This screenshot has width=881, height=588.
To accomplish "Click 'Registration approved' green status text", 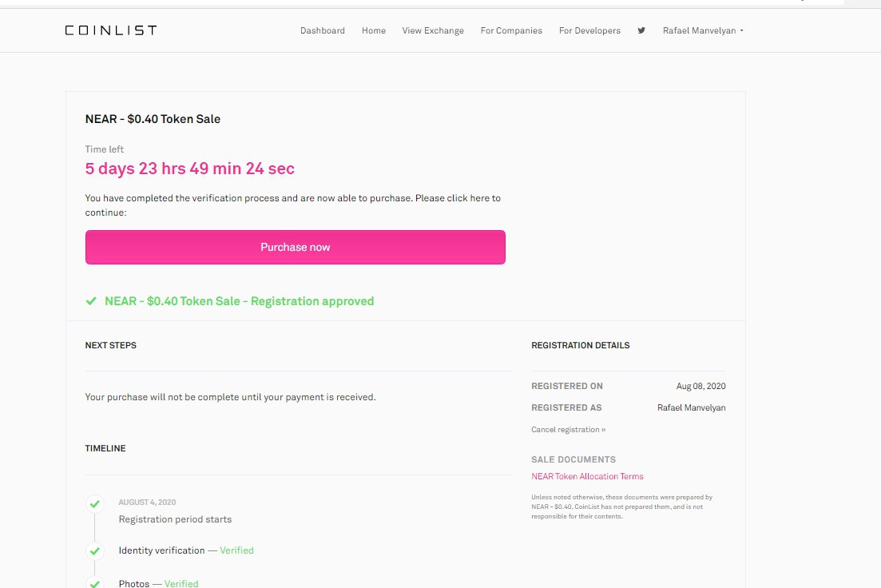I will [240, 301].
